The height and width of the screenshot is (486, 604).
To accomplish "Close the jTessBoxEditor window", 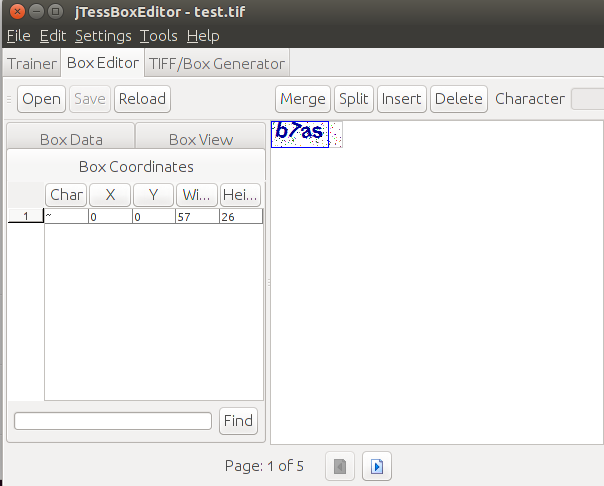I will tap(17, 12).
